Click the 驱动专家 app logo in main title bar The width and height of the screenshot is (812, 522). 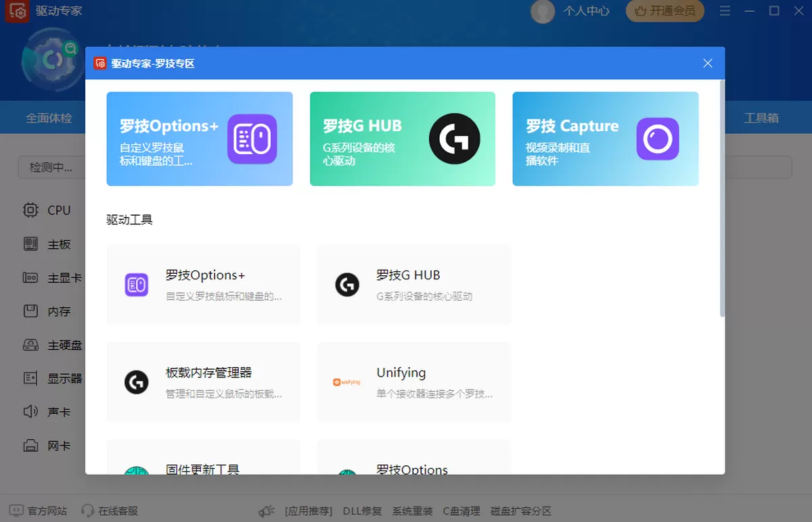18,11
